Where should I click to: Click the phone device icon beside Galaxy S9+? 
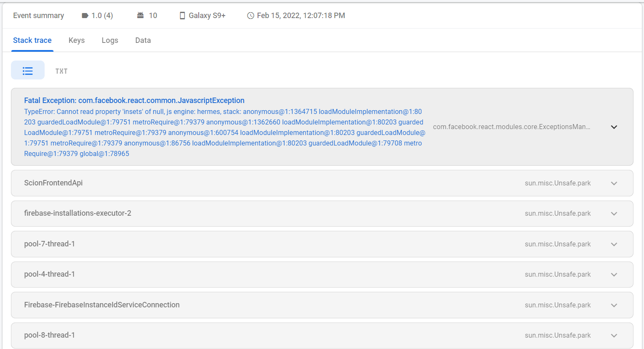[182, 15]
